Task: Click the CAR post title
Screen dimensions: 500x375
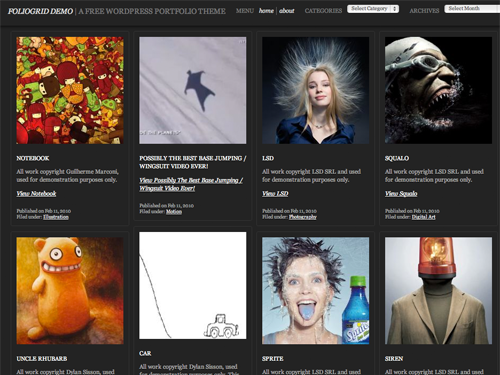Action: click(x=145, y=353)
